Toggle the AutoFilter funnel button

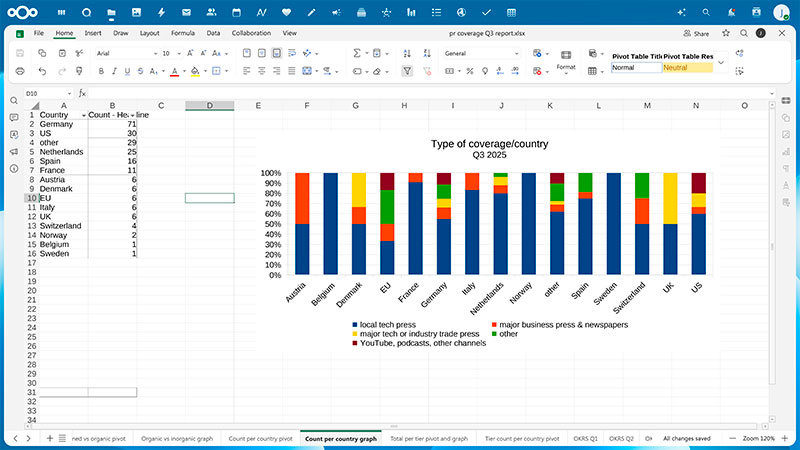coord(407,71)
